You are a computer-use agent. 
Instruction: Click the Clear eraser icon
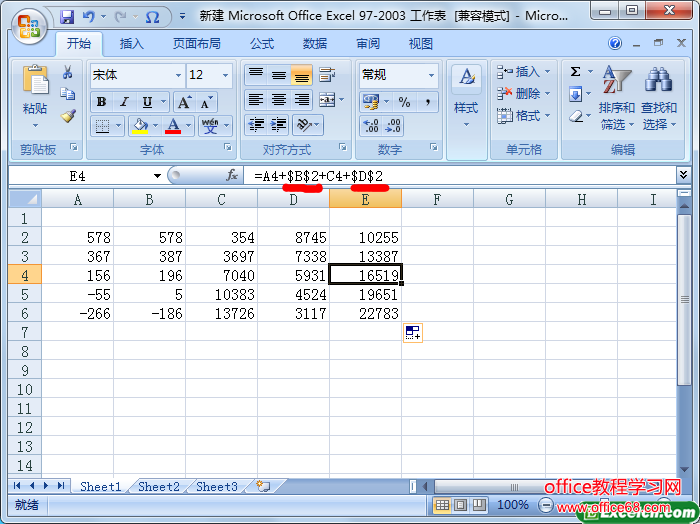pos(576,116)
